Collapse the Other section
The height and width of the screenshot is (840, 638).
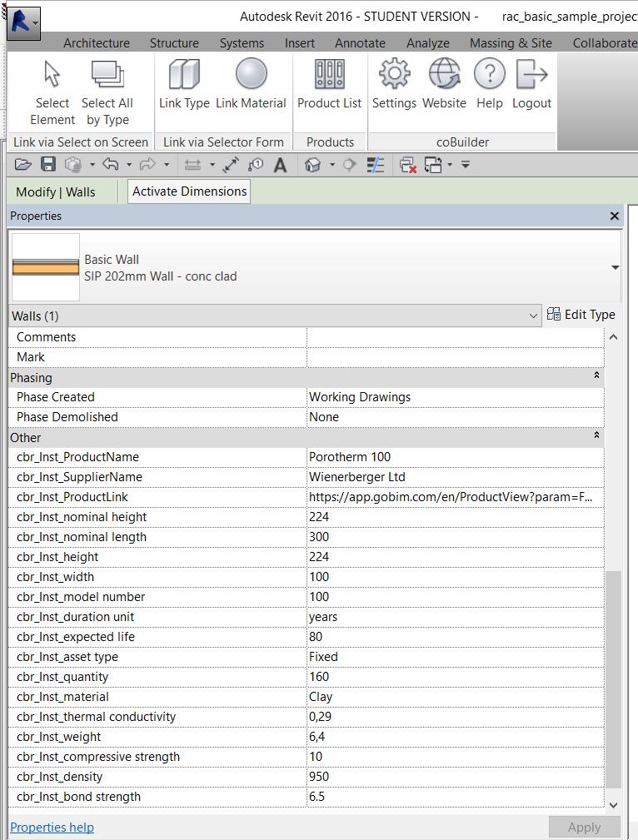point(596,435)
